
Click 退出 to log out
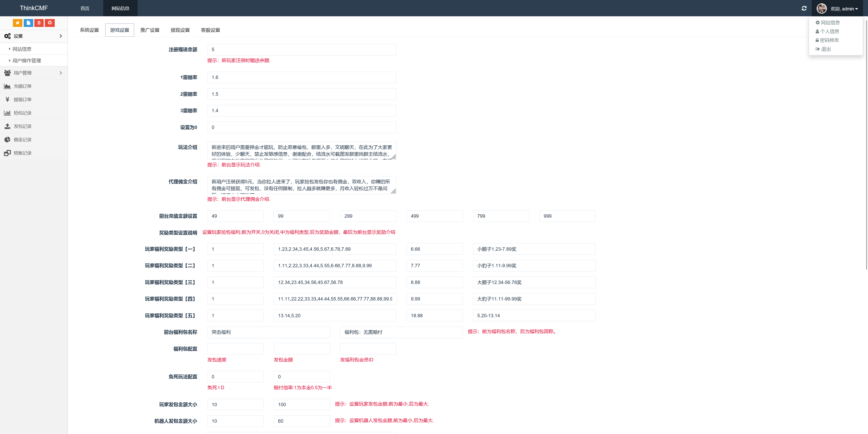pos(826,49)
